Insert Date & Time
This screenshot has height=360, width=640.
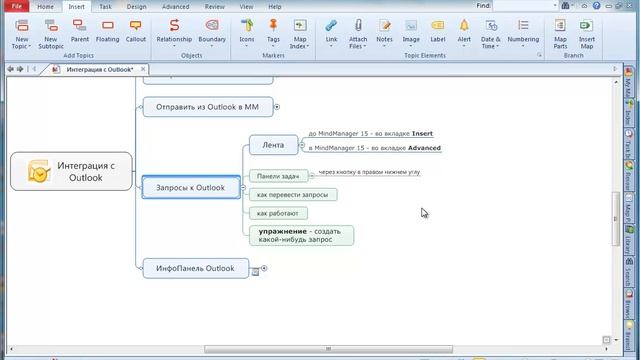point(490,34)
